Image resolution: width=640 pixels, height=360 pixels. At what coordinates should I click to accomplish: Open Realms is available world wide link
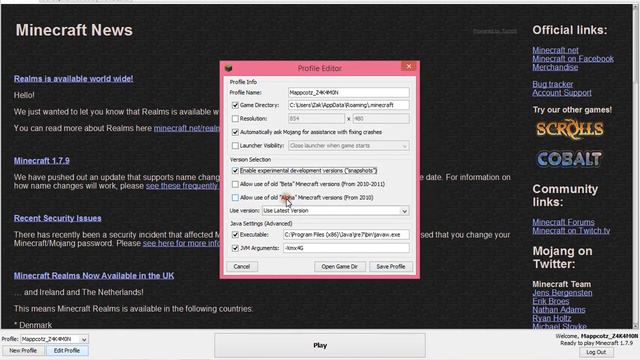pyautogui.click(x=73, y=79)
